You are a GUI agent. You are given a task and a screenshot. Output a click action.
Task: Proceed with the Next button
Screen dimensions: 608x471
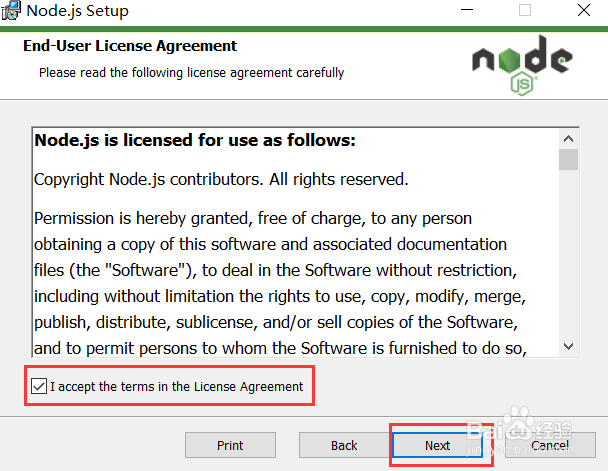(x=437, y=445)
